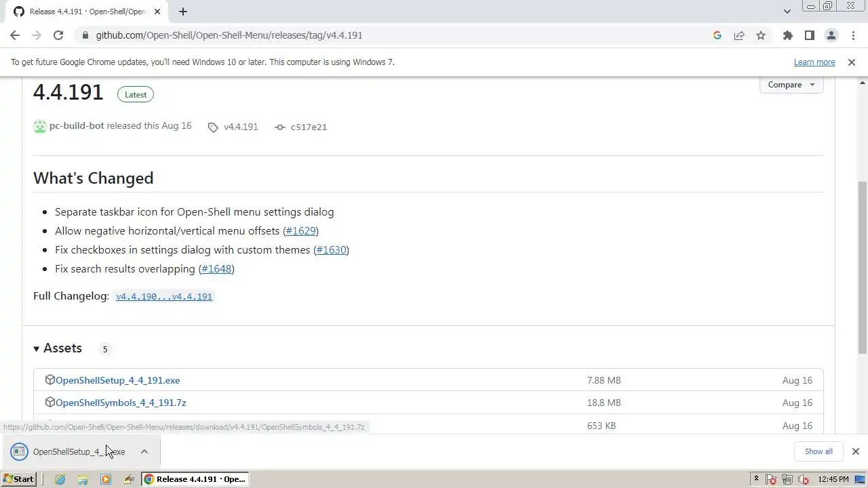This screenshot has width=868, height=488.
Task: Open the pc-build-bot avatar image
Action: pos(40,126)
